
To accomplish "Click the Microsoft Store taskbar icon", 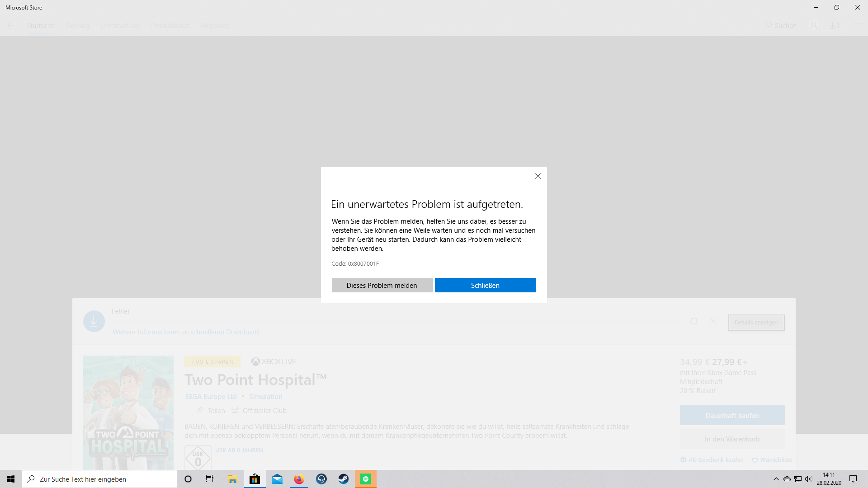I will point(255,479).
